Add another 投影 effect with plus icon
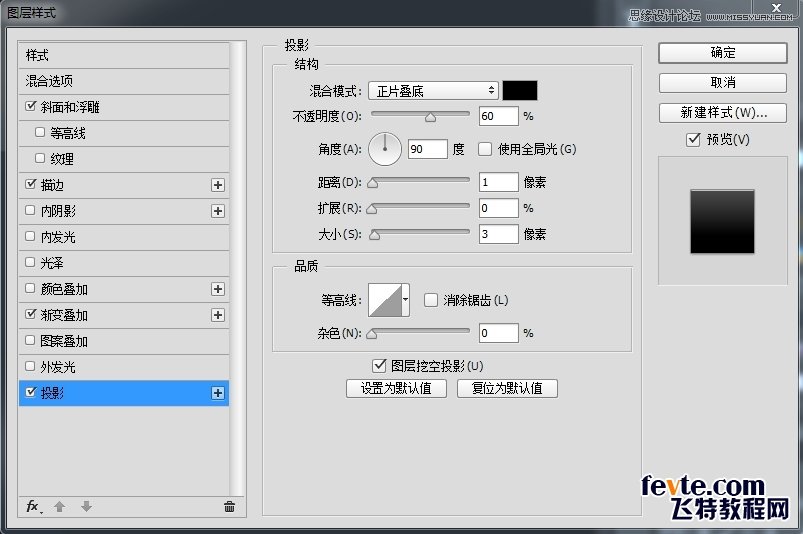803x534 pixels. [218, 393]
